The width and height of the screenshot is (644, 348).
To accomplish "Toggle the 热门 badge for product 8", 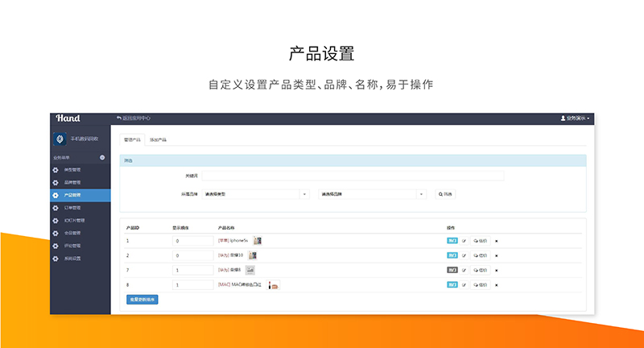I will 452,284.
